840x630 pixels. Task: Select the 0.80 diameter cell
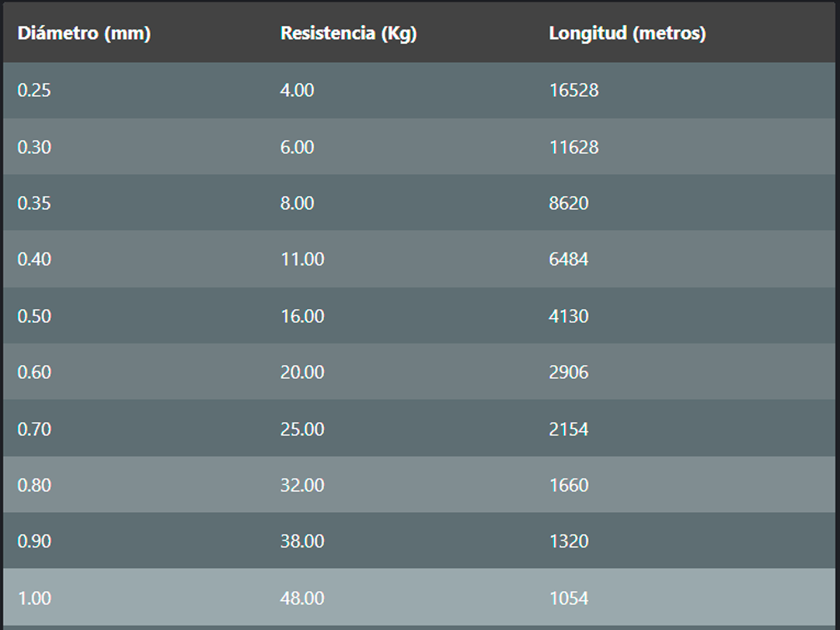tap(34, 485)
